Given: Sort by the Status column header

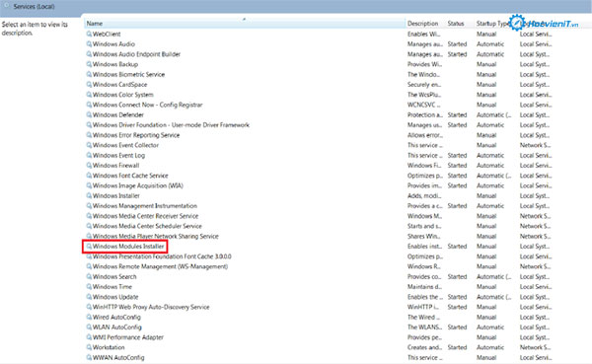Looking at the screenshot, I should point(456,24).
